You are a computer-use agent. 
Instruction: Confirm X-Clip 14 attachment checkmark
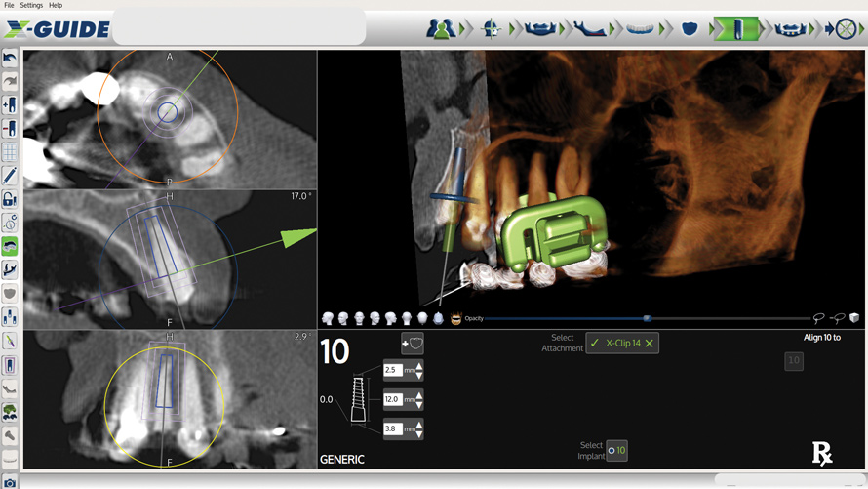click(x=596, y=344)
